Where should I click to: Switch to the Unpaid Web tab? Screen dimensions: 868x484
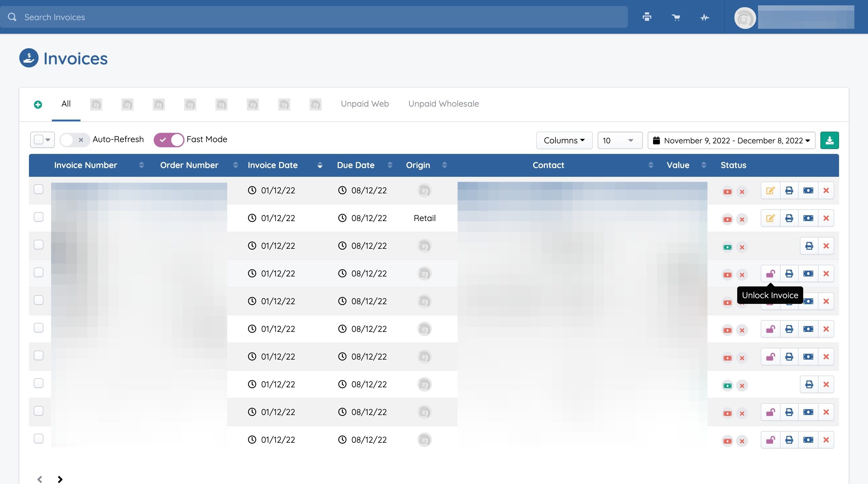[365, 104]
